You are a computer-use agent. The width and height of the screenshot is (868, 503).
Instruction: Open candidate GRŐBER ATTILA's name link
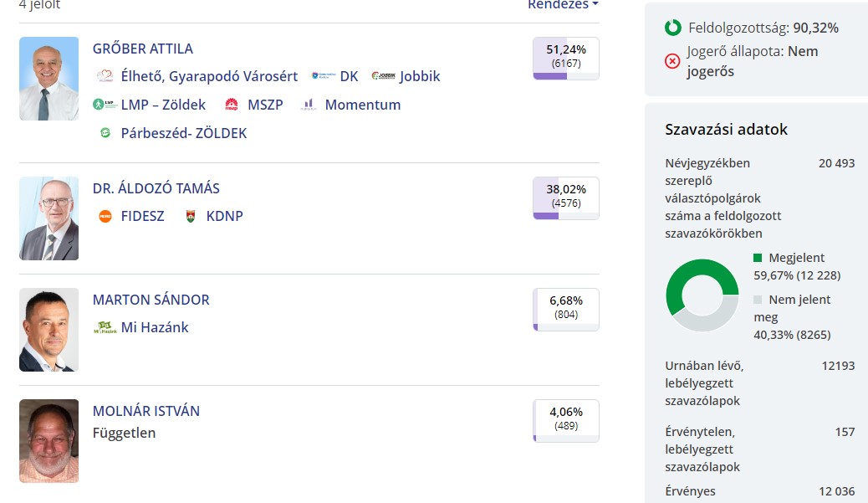143,49
